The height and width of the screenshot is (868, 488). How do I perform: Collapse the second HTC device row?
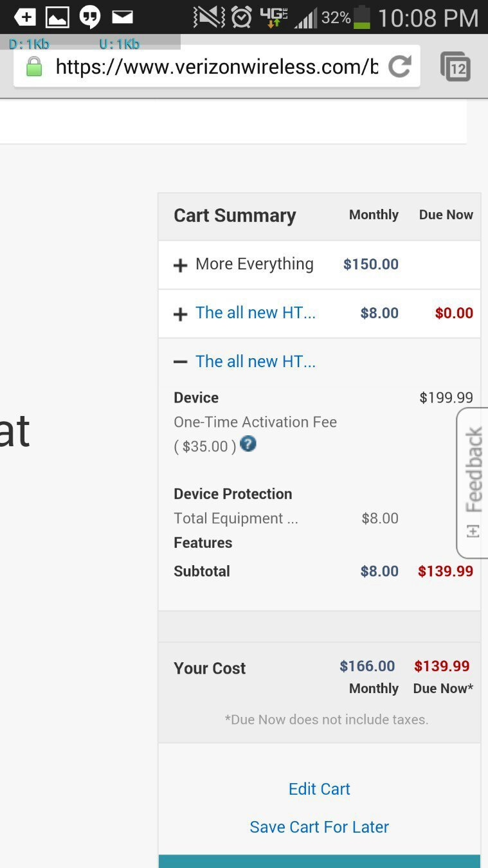click(181, 362)
